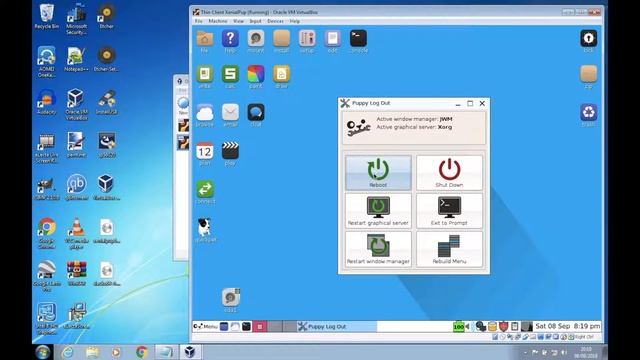Open the 'zip' icon on Puppy desktop
This screenshot has height=360, width=640.
[589, 77]
